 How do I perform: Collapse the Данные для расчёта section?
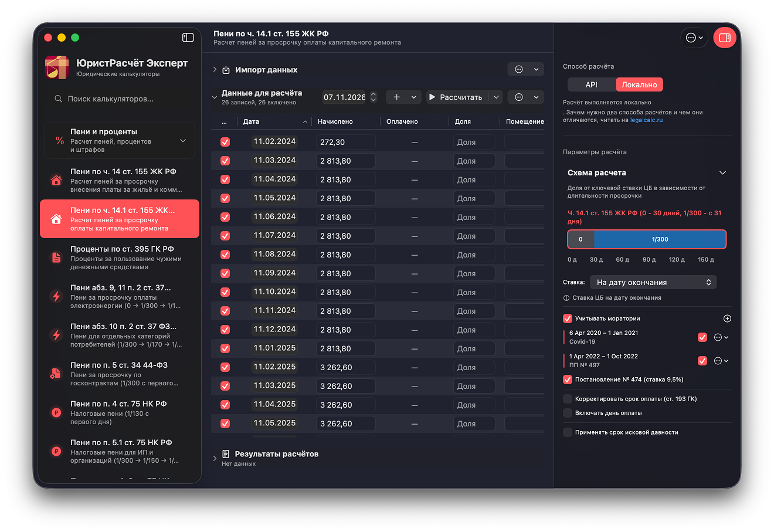click(215, 97)
